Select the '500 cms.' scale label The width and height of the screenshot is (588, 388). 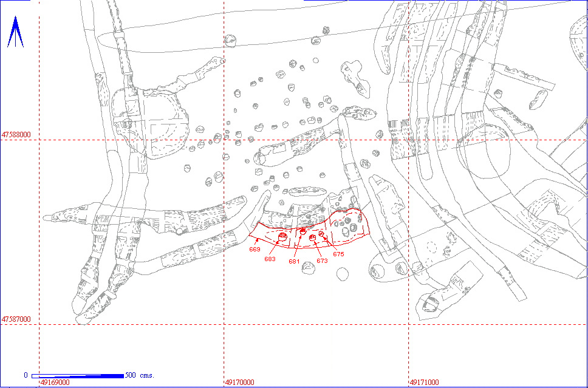(x=140, y=375)
